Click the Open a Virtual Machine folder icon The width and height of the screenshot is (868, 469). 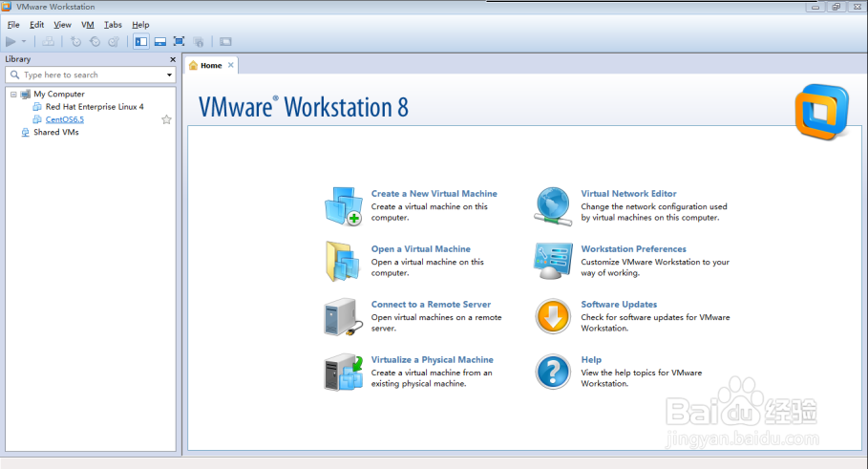point(343,261)
